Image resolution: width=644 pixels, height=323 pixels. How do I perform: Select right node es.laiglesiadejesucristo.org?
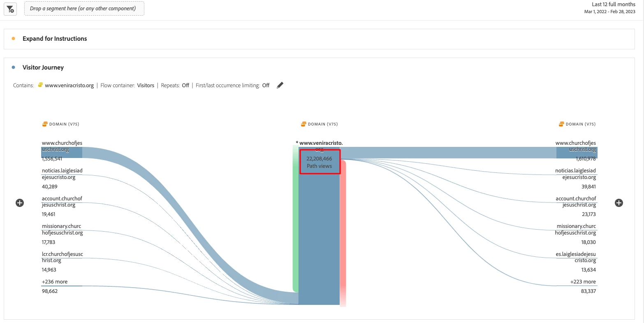coord(576,257)
